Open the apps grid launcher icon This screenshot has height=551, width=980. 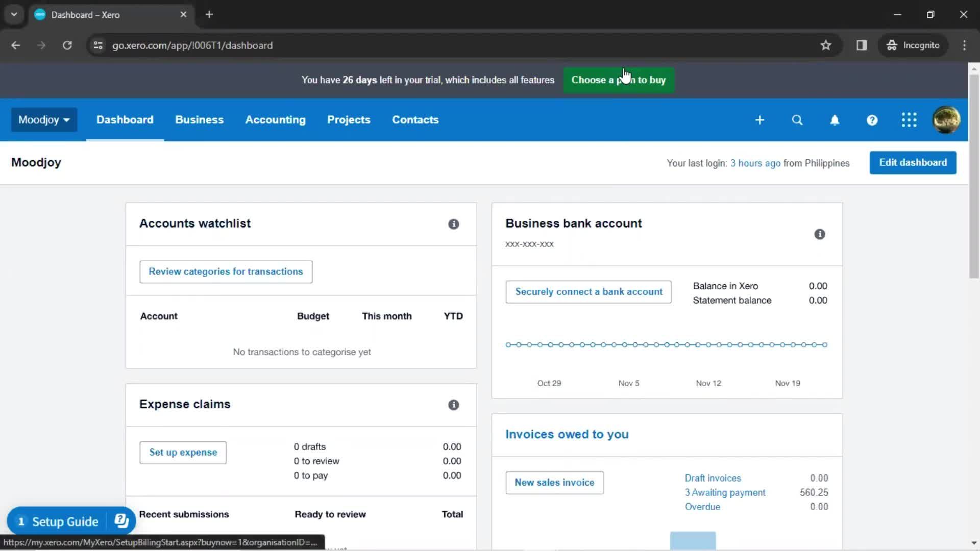909,120
